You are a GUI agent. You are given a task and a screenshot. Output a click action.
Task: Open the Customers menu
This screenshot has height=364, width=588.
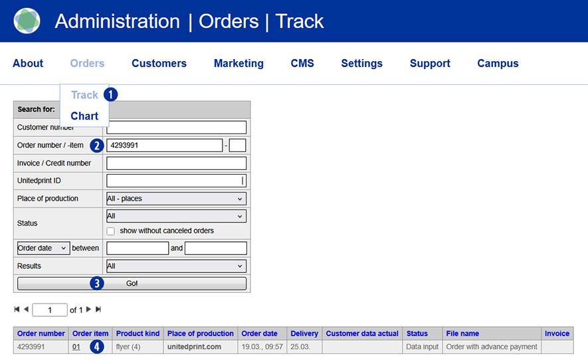coord(159,64)
